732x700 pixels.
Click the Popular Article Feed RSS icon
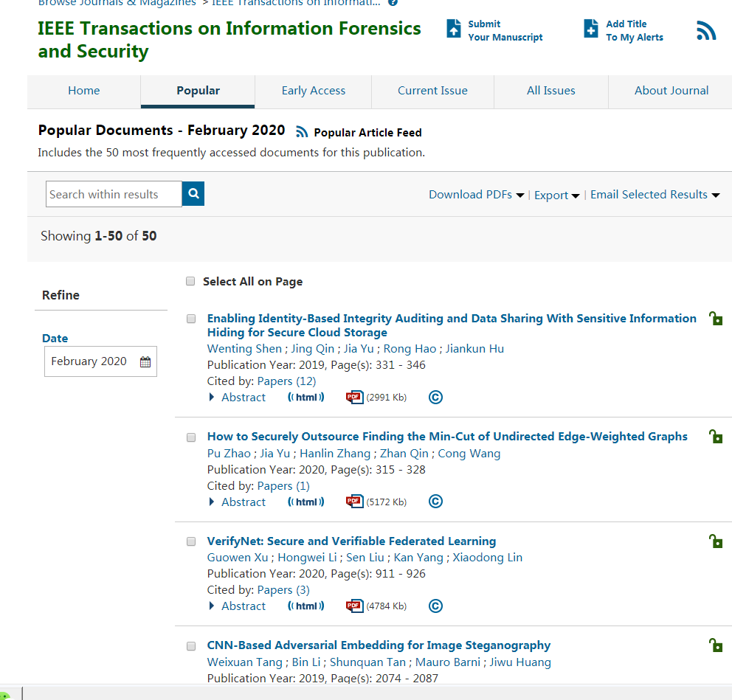pyautogui.click(x=302, y=132)
